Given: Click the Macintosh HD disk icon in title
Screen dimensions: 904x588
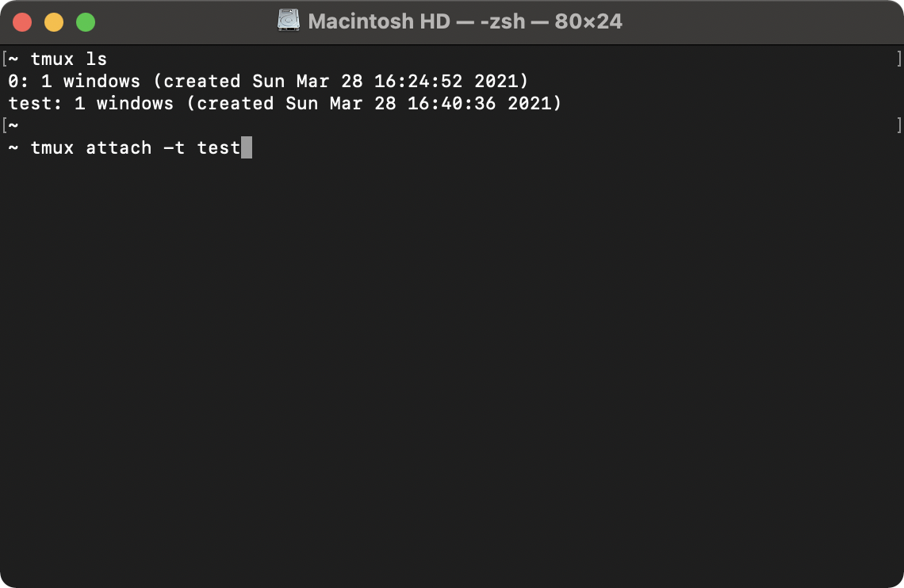Looking at the screenshot, I should click(x=289, y=21).
